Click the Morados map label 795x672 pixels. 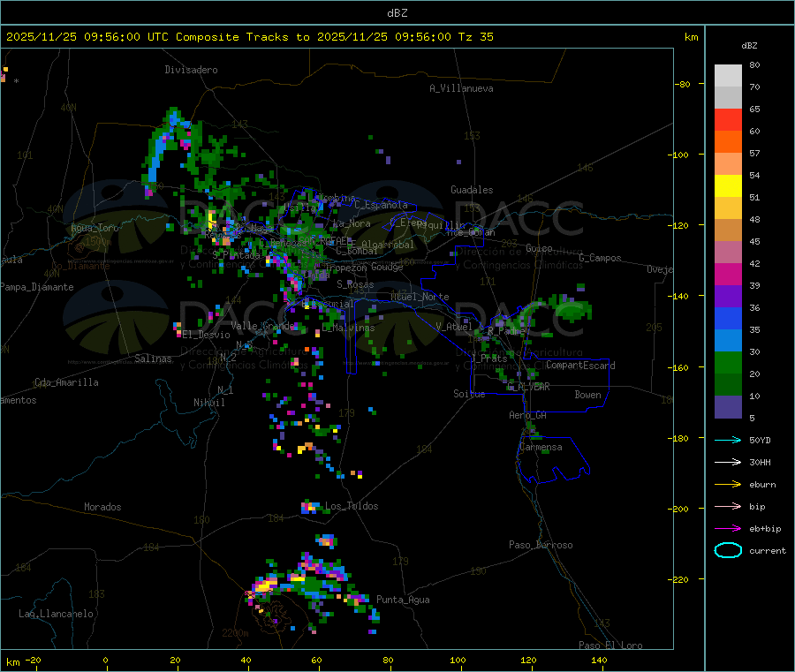pyautogui.click(x=102, y=507)
